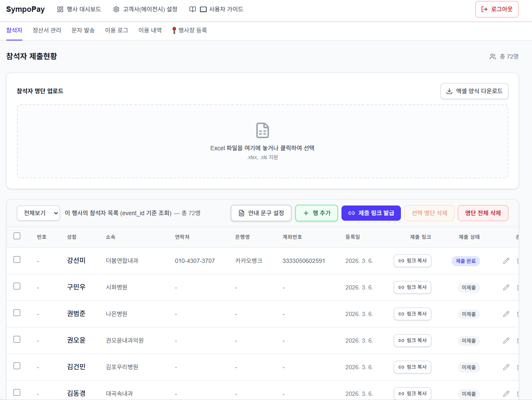Click the SympoPay logo
532x400 pixels.
click(25, 9)
